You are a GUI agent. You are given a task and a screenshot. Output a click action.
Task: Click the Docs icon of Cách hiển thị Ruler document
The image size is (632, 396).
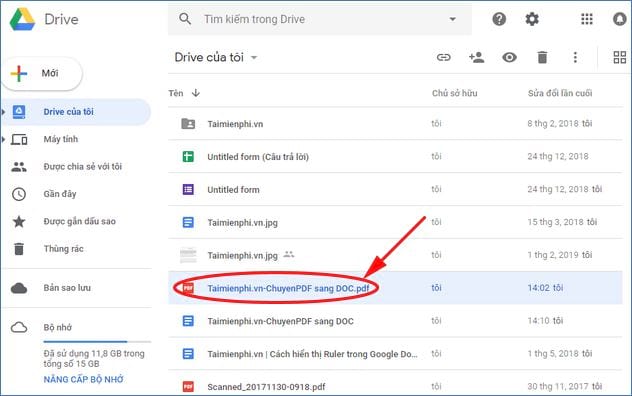[188, 354]
